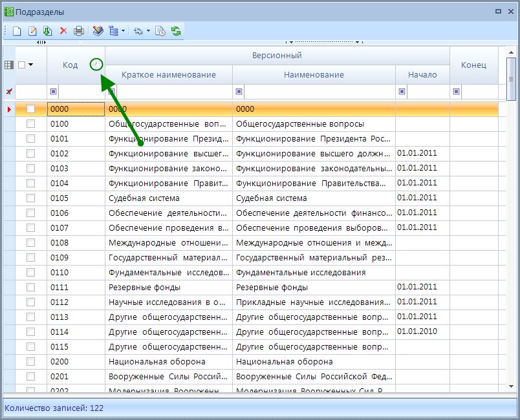Click the red X delete icon
520x420 pixels.
63,30
